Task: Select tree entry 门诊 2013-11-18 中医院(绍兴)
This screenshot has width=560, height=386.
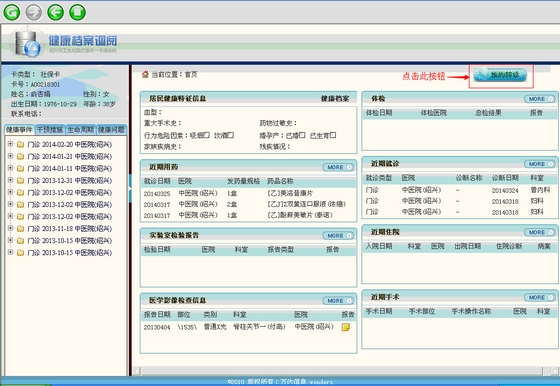Action: point(70,229)
